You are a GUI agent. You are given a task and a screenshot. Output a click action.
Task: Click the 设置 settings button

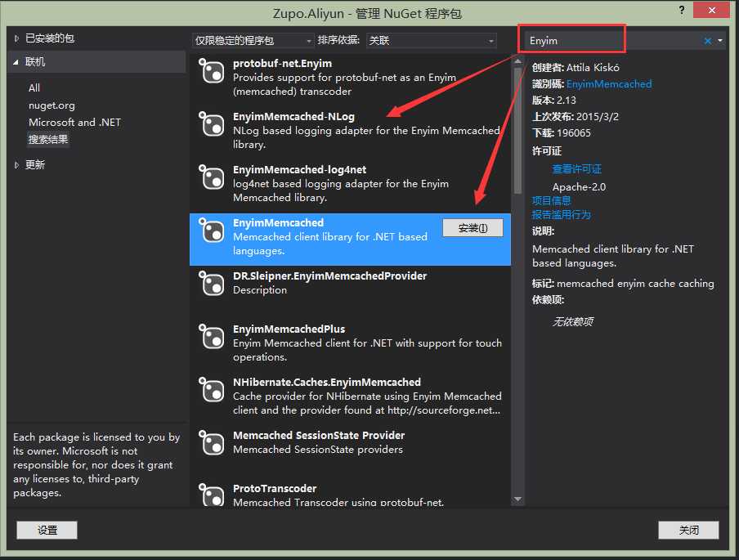47,531
